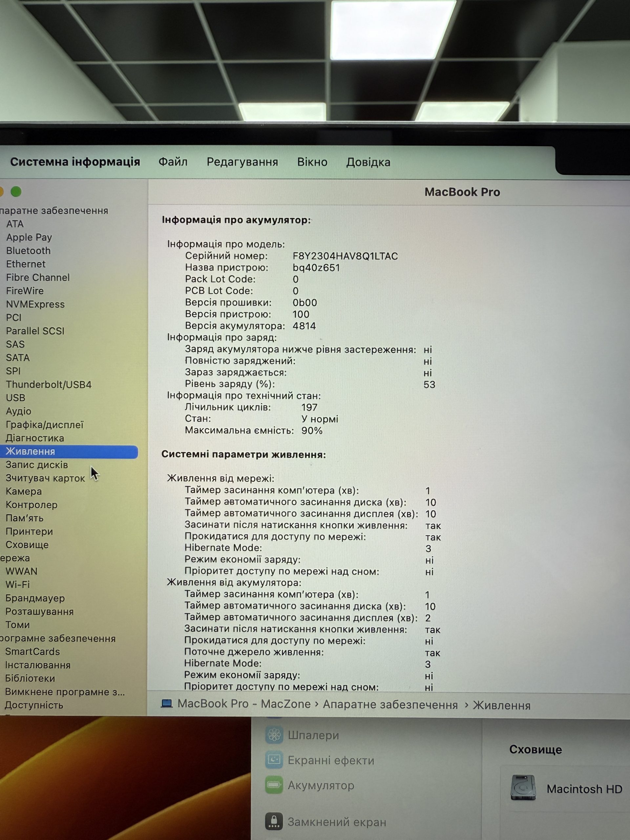Click the maximum capacity value 90%
The height and width of the screenshot is (840, 630).
pyautogui.click(x=312, y=430)
